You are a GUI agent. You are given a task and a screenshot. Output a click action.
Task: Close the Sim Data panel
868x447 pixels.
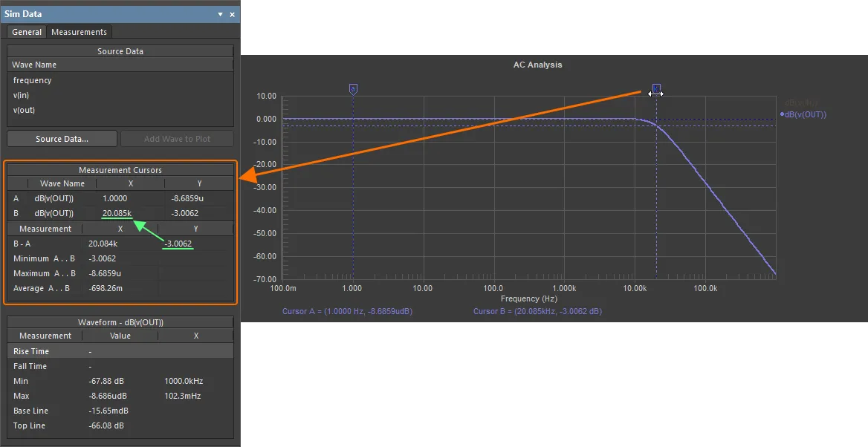(x=232, y=14)
